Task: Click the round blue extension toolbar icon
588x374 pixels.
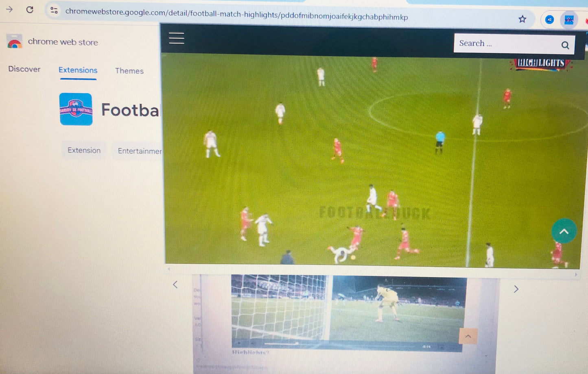Action: tap(549, 20)
